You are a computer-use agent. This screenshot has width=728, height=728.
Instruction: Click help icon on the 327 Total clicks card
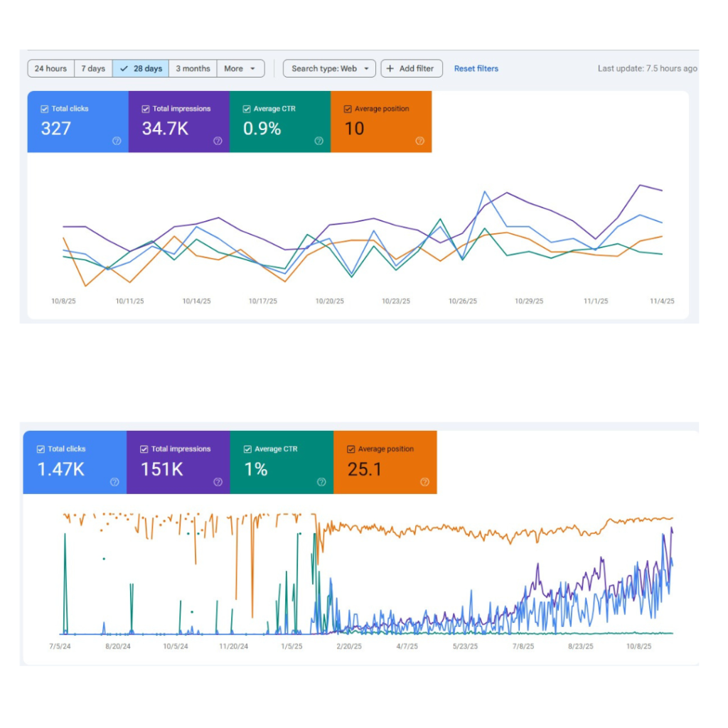[117, 141]
